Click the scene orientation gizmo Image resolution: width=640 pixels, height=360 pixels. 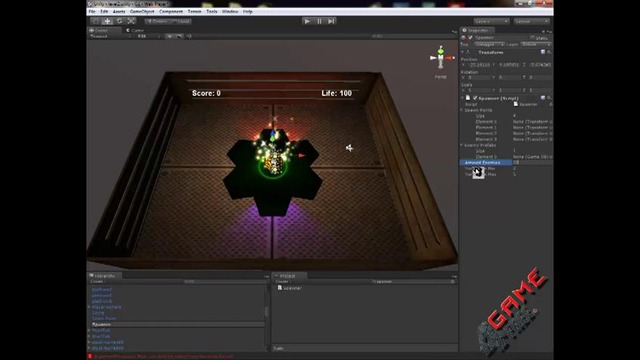(441, 58)
